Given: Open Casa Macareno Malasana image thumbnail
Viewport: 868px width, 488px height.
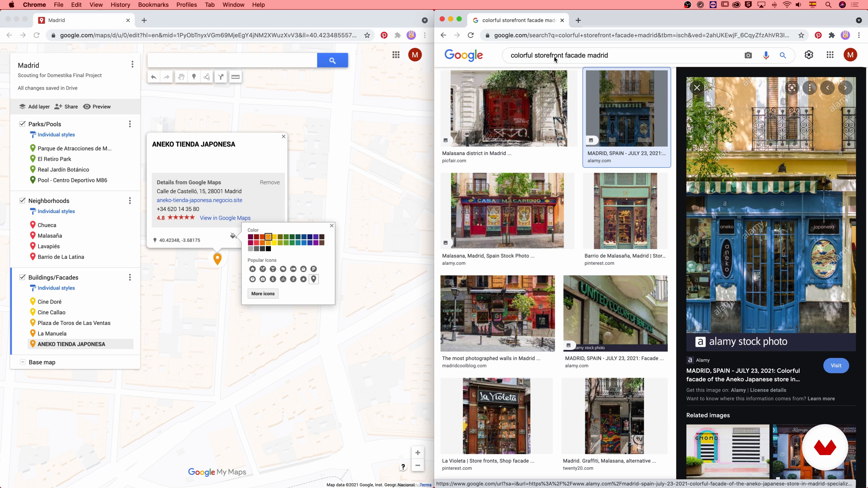Looking at the screenshot, I should (507, 211).
